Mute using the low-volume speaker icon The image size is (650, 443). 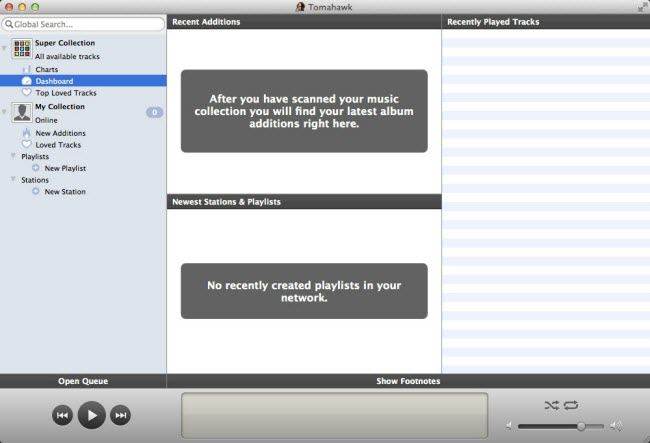pyautogui.click(x=509, y=426)
